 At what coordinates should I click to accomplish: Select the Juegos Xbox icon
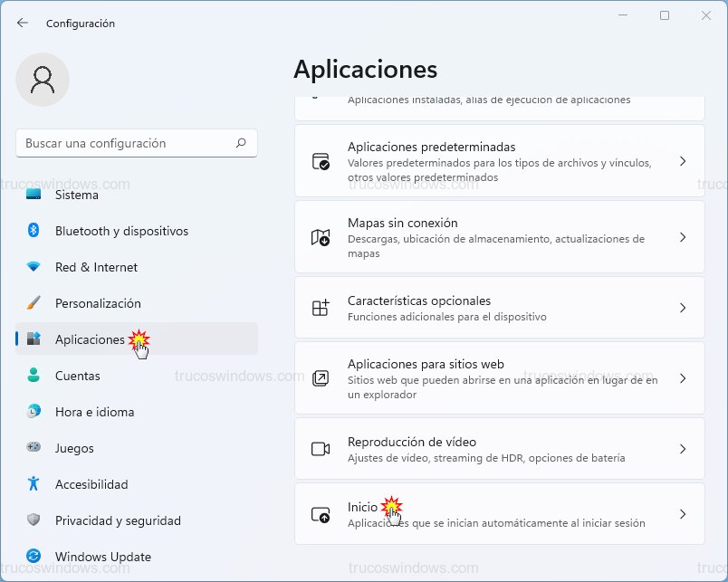click(x=31, y=448)
